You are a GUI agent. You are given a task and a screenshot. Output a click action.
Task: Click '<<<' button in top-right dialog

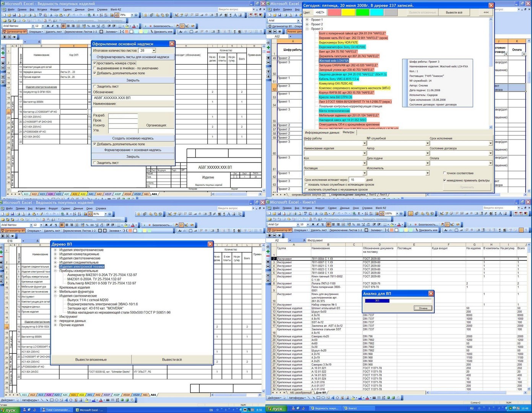(486, 12)
